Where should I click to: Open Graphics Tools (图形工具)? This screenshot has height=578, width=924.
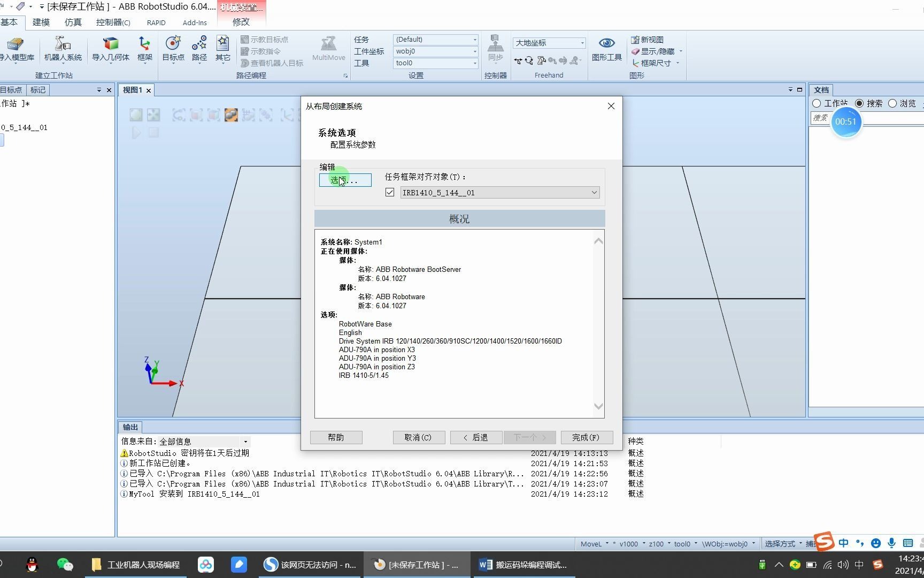click(606, 49)
